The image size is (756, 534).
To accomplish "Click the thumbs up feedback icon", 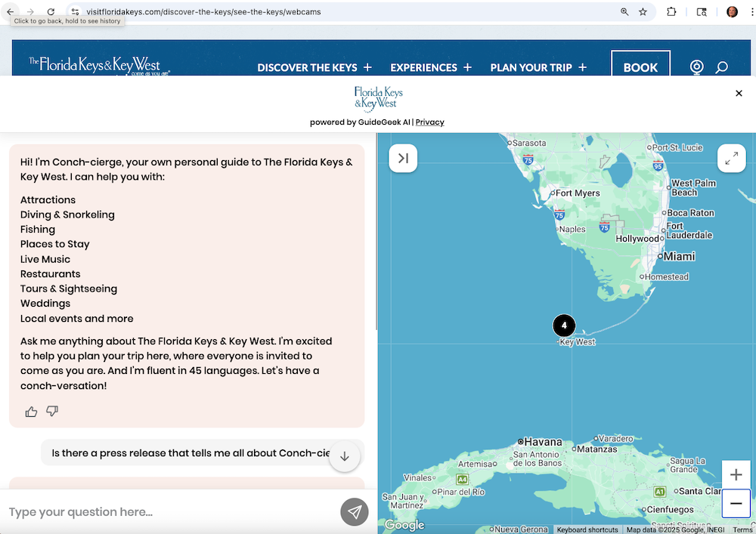I will coord(31,412).
